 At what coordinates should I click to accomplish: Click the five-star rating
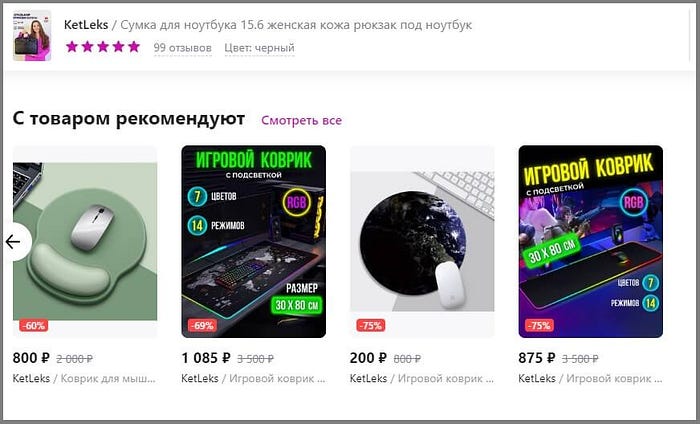(x=103, y=47)
